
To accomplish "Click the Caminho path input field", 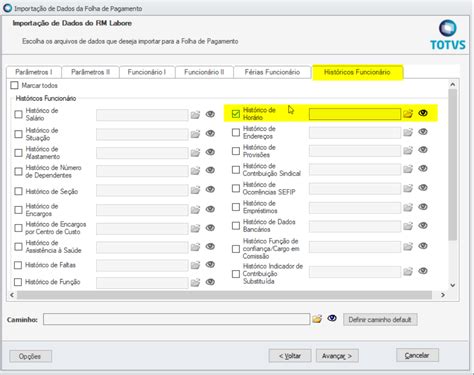I will point(177,319).
